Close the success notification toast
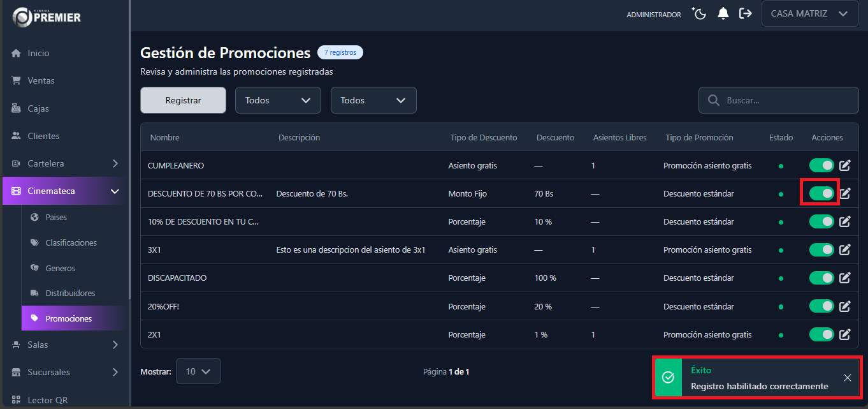868x409 pixels. coord(847,378)
